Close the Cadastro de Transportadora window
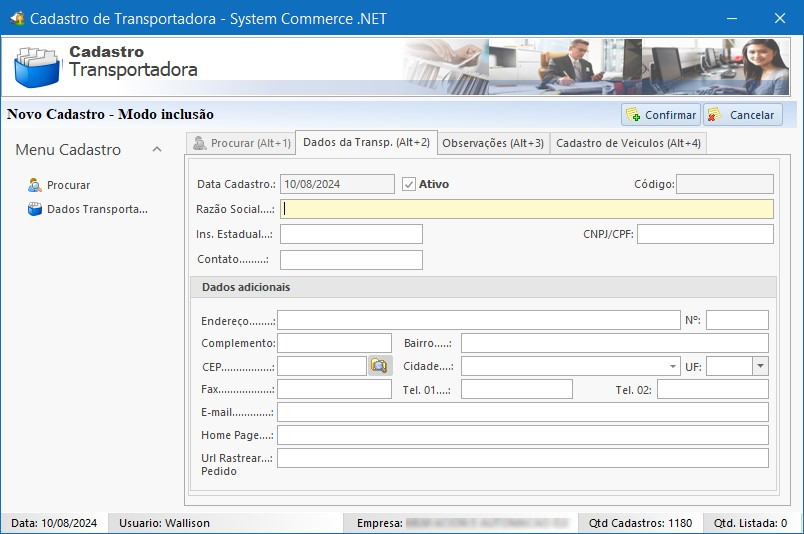The height and width of the screenshot is (534, 804). (780, 18)
